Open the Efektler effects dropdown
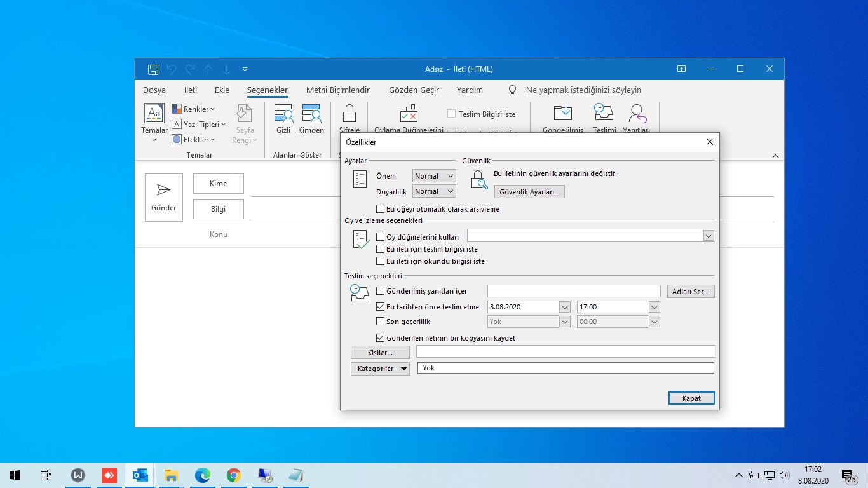 (193, 139)
